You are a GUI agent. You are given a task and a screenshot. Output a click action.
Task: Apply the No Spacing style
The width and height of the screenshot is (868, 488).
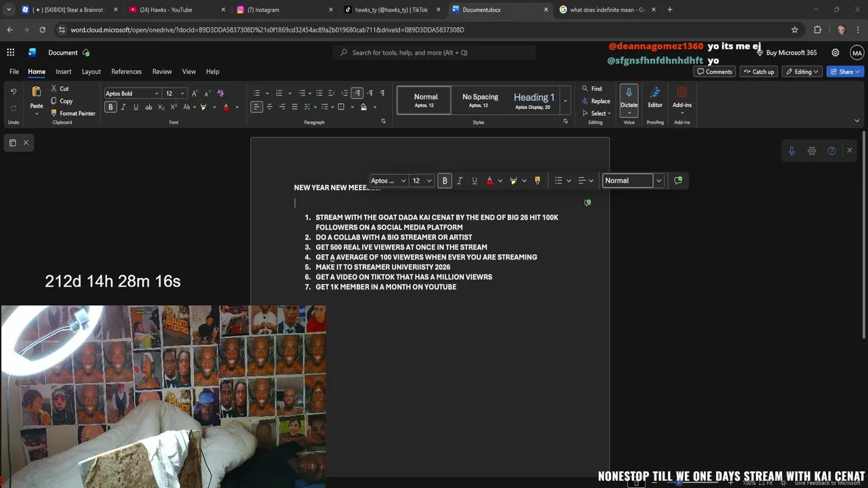[480, 100]
